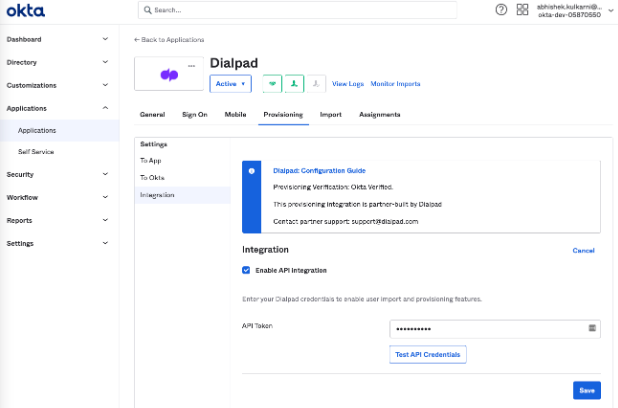Click the Integration section heading
The image size is (618, 408).
[x=265, y=250]
